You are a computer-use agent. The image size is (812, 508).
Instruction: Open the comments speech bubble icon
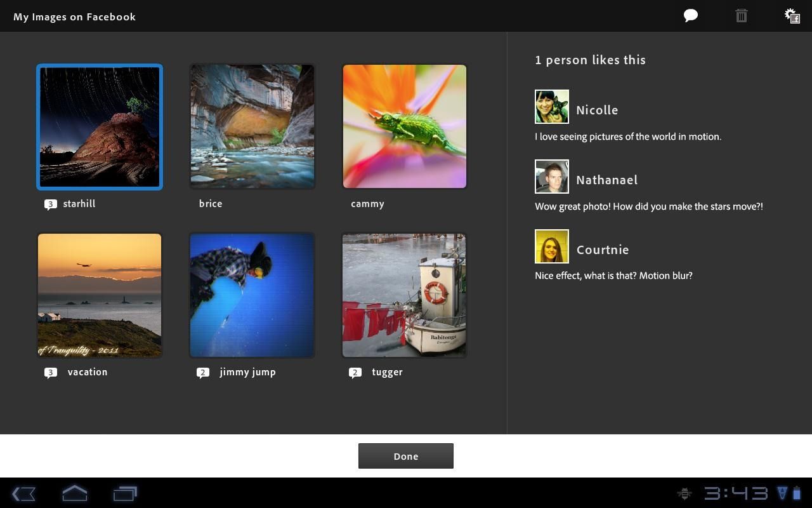[690, 16]
